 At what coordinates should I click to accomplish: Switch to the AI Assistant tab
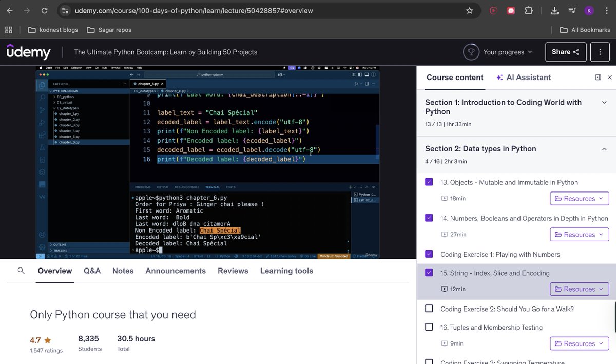(524, 78)
